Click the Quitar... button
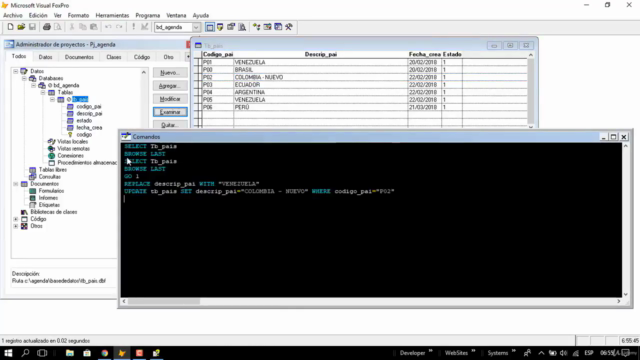This screenshot has width=640, height=360. coord(170,124)
